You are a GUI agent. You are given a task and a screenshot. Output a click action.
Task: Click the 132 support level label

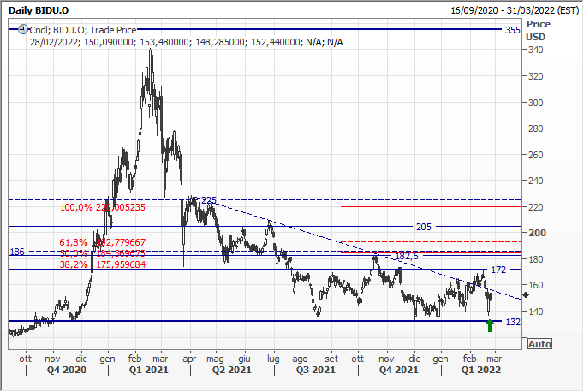(x=512, y=322)
